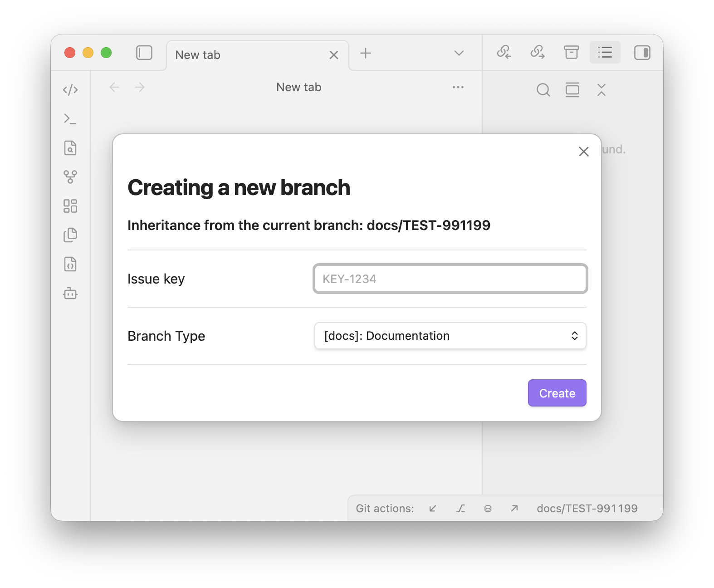Open the outline list icon
The height and width of the screenshot is (588, 714).
(605, 52)
